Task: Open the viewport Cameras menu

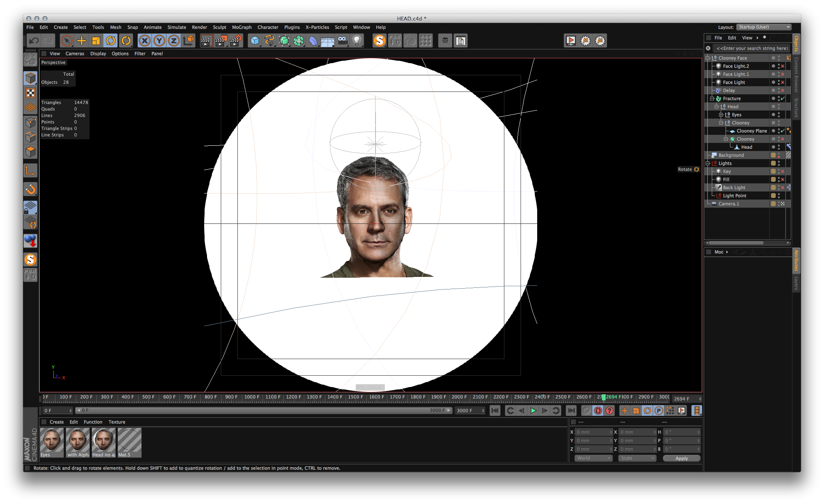Action: pyautogui.click(x=75, y=53)
